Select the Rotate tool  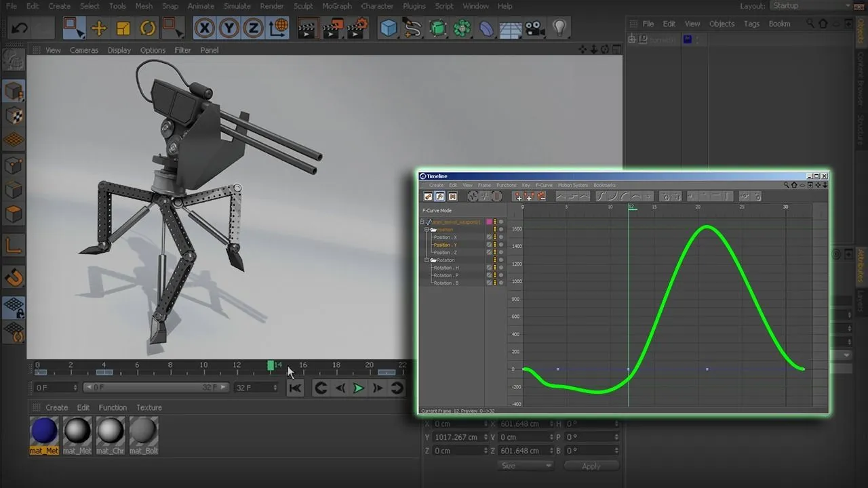[147, 28]
